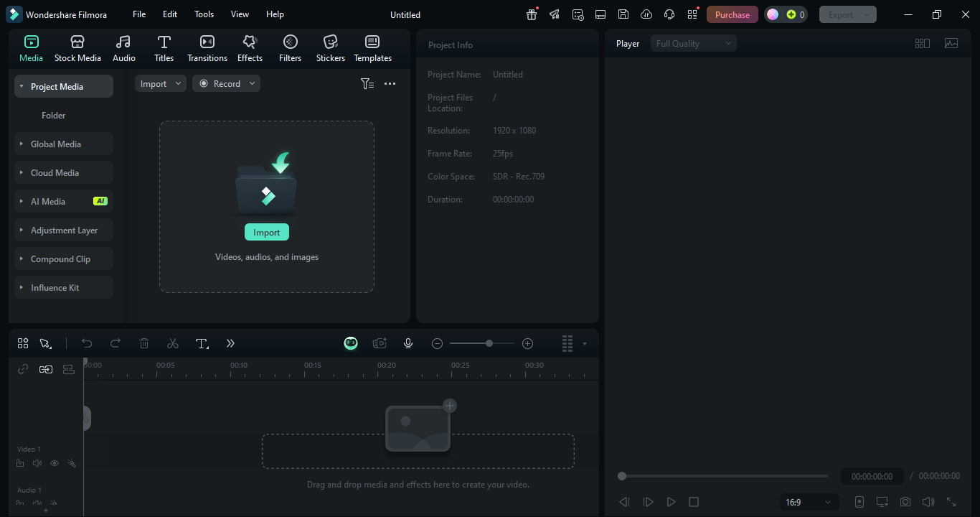Mute the Video 1 track speaker

click(x=37, y=463)
